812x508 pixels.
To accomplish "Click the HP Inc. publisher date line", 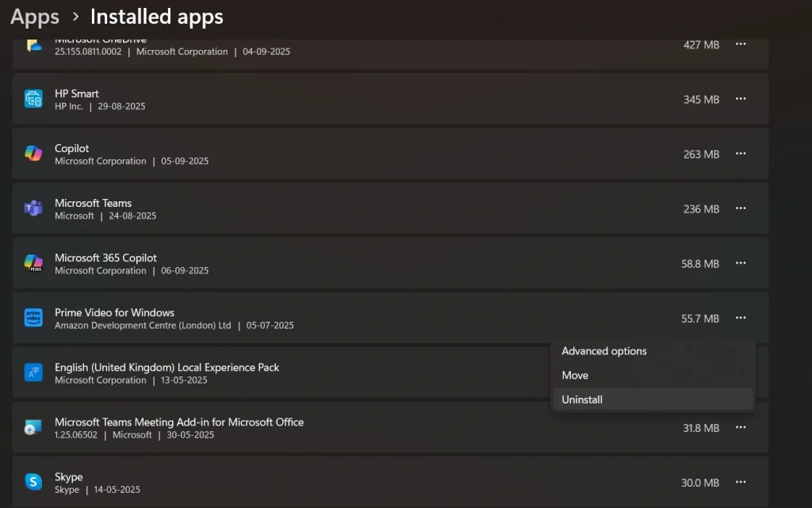I will (100, 106).
